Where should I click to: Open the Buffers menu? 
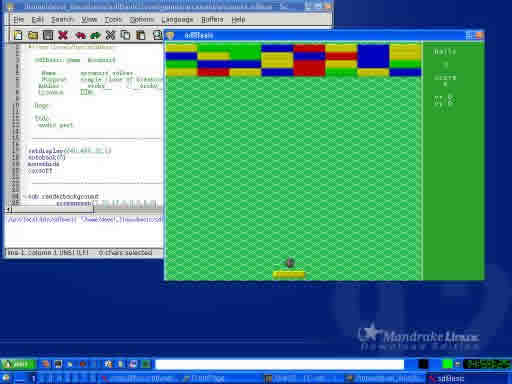click(212, 20)
